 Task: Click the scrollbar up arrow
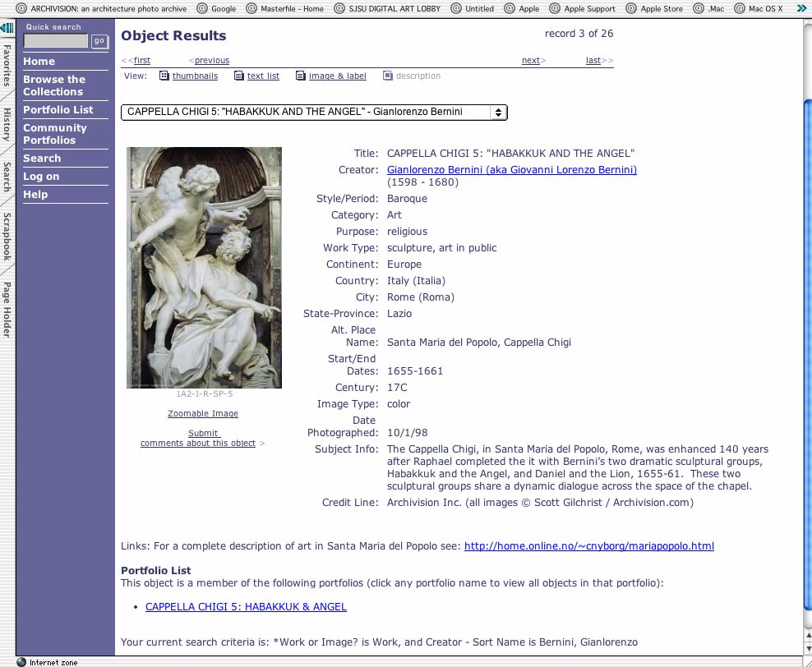[807, 634]
